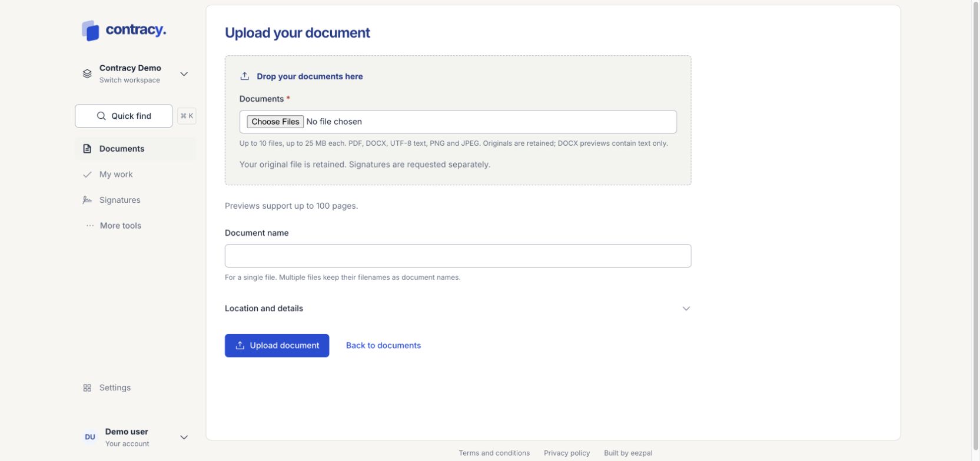Click the Drop your documents here heading
This screenshot has height=461, width=980.
pos(310,76)
